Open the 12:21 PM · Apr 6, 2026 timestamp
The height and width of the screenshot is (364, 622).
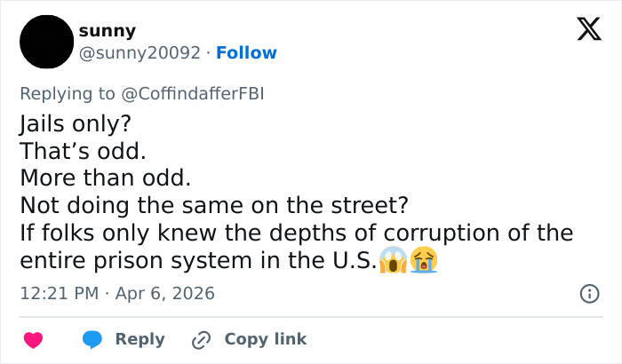(116, 293)
